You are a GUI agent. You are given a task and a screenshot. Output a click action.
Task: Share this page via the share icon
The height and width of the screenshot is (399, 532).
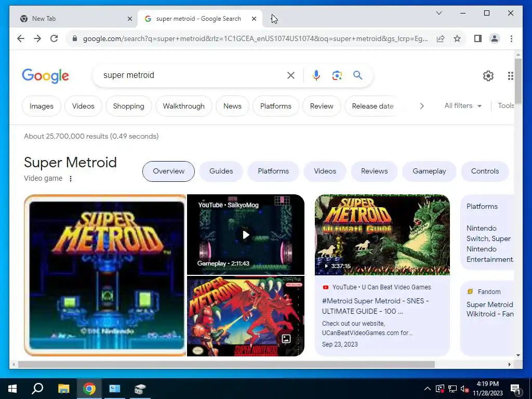coord(441,38)
